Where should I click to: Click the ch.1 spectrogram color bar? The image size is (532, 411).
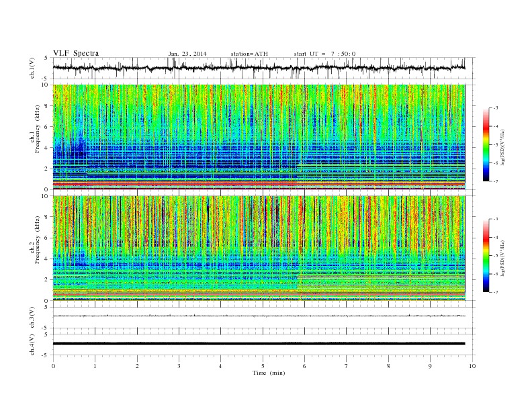[486, 144]
